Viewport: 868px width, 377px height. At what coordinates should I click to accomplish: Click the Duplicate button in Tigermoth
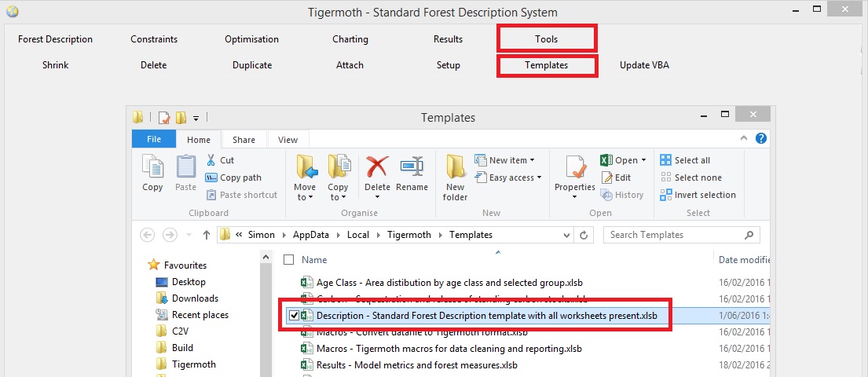(x=252, y=64)
